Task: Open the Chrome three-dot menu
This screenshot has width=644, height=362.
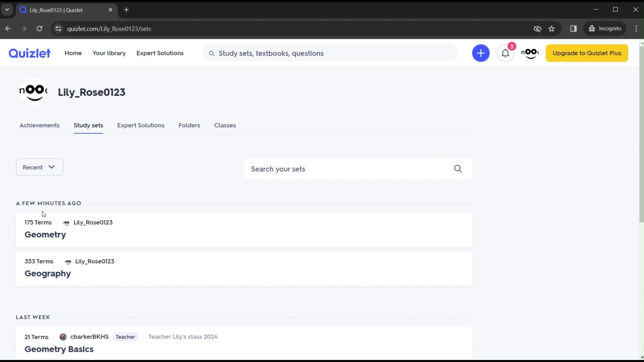Action: 636,28
